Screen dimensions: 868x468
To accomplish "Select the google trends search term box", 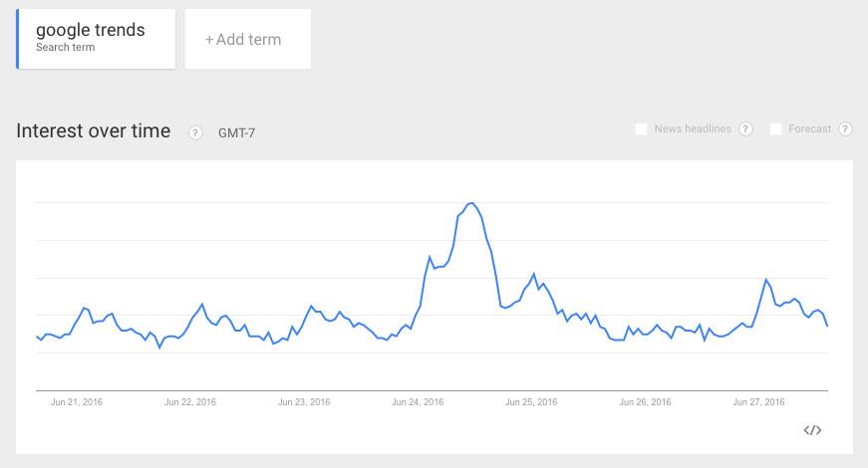I will [98, 38].
